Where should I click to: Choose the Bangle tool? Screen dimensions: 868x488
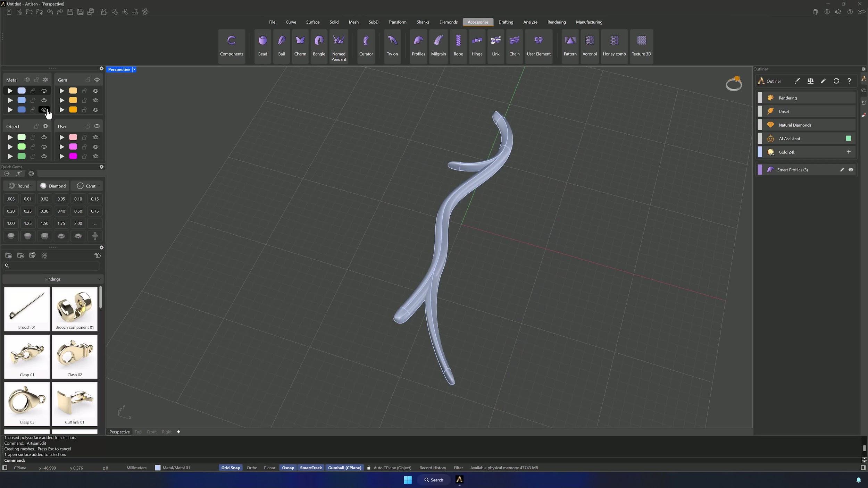pos(319,46)
